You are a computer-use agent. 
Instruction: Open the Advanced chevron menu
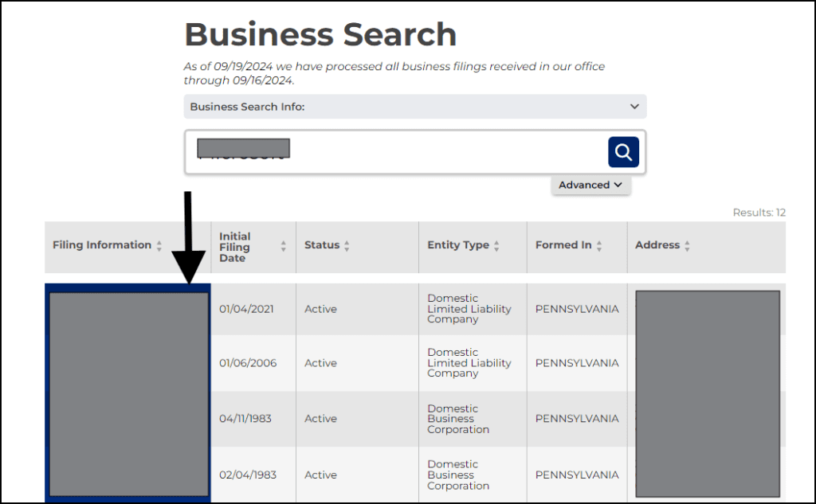click(614, 185)
